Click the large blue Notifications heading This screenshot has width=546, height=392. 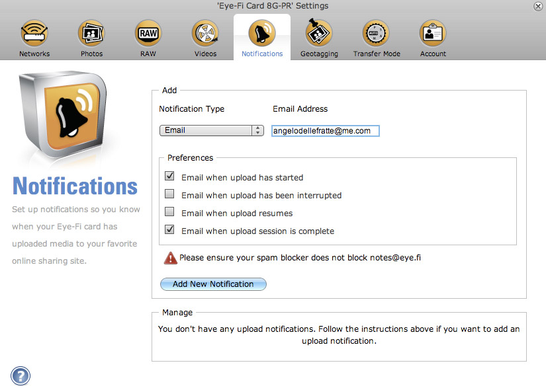pos(75,186)
